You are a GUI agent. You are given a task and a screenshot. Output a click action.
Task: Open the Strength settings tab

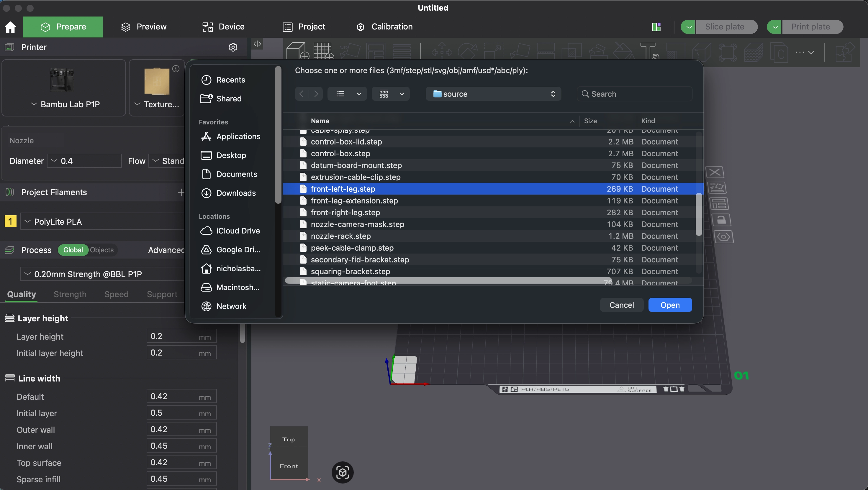70,294
